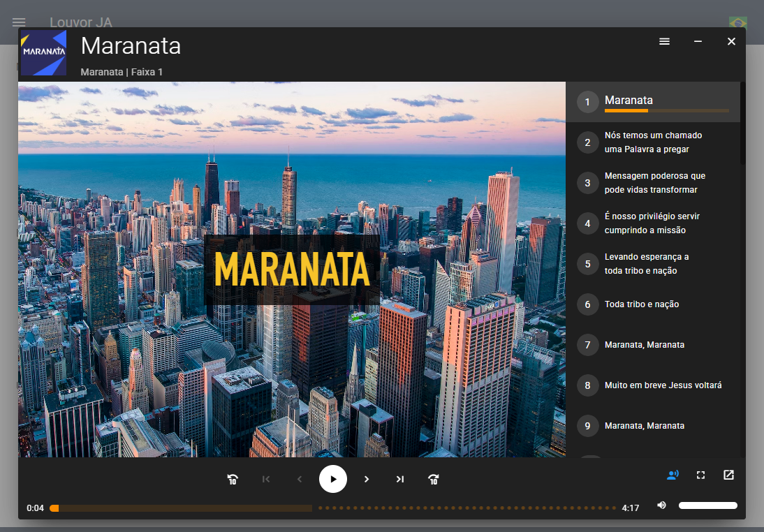Toggle the vocals voice icon

coord(673,475)
